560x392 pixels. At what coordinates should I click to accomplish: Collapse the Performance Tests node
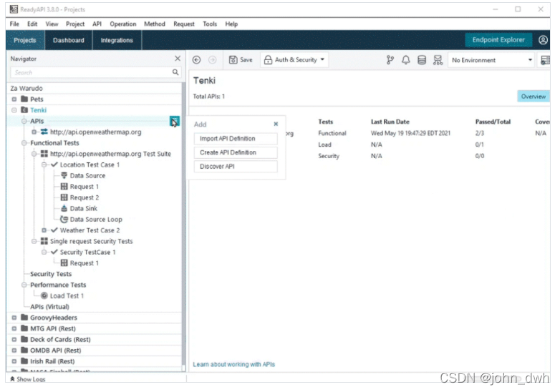pos(24,285)
